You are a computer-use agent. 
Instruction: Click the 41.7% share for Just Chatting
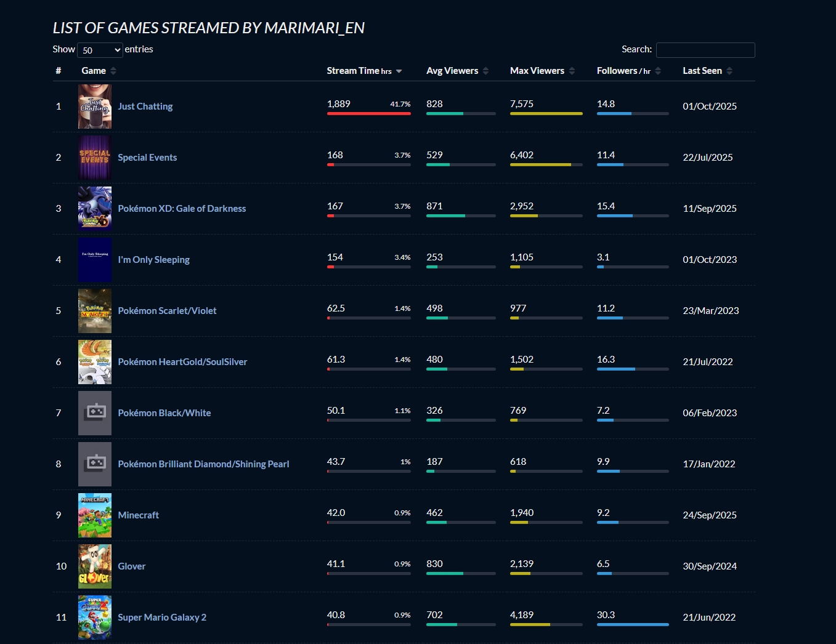pos(400,105)
